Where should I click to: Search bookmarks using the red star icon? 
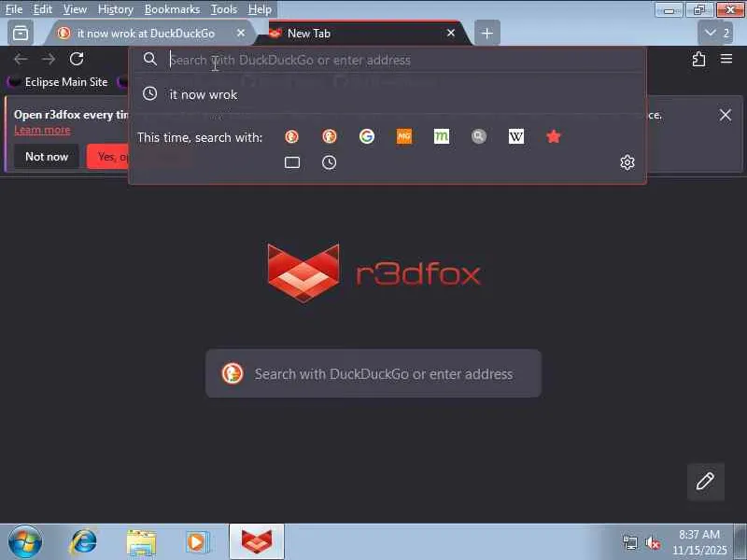553,136
